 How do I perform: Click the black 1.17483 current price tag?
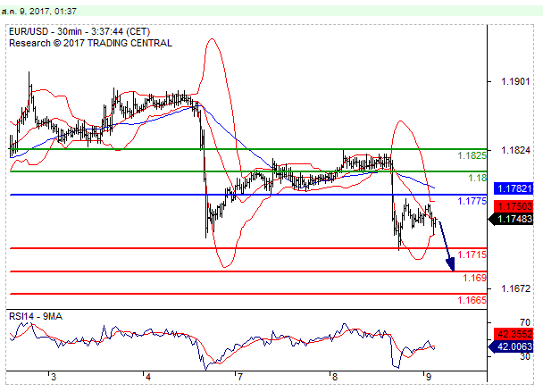pos(511,219)
